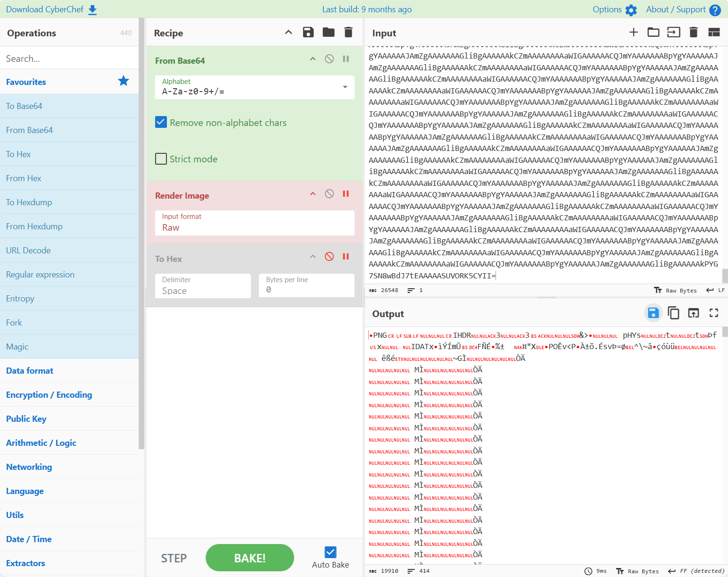Enable Strict mode checkbox
The image size is (728, 577).
(x=161, y=159)
